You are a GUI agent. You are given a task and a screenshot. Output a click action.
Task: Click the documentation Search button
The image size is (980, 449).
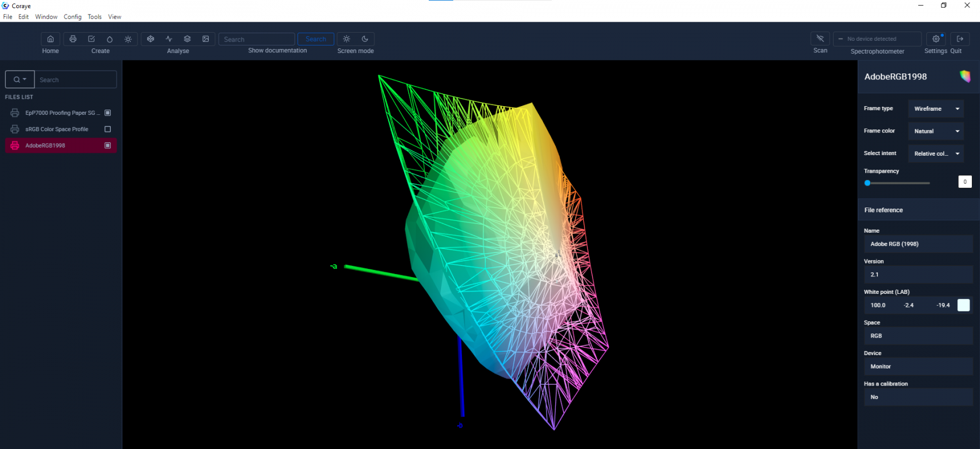[316, 39]
